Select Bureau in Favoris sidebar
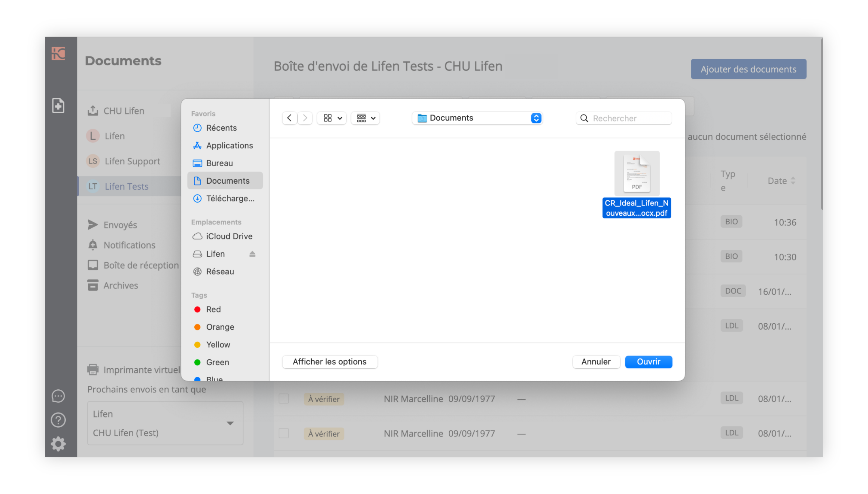The height and width of the screenshot is (494, 868). 225,163
